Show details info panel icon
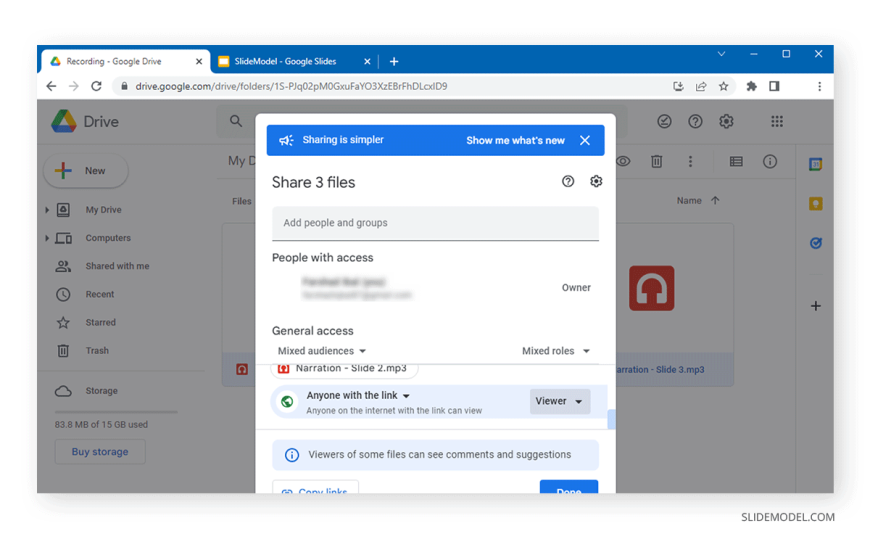The image size is (870, 539). (x=770, y=162)
